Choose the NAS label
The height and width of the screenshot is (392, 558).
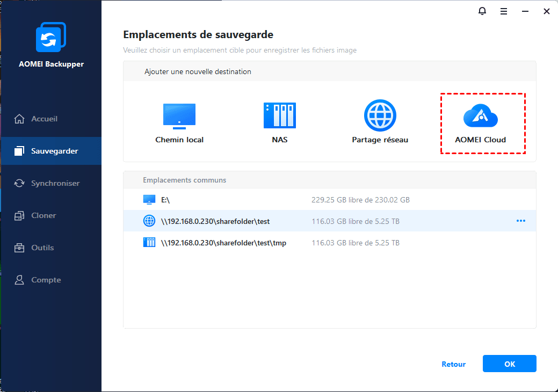[280, 140]
